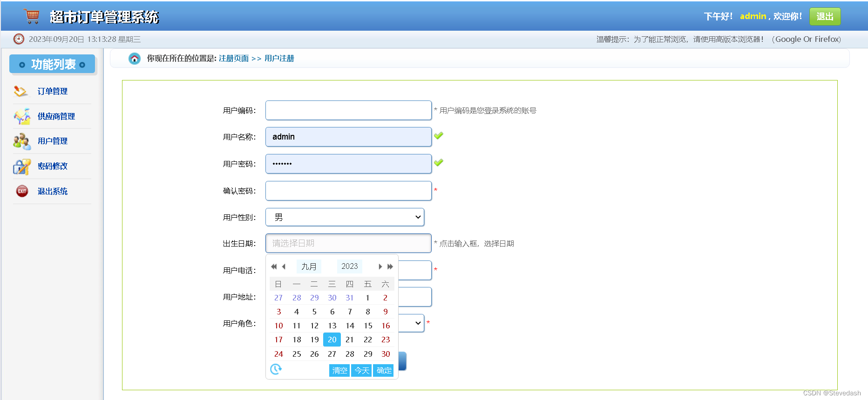Screen dimensions: 868x400
Task: Click the 确定 button in calendar
Action: pyautogui.click(x=384, y=371)
